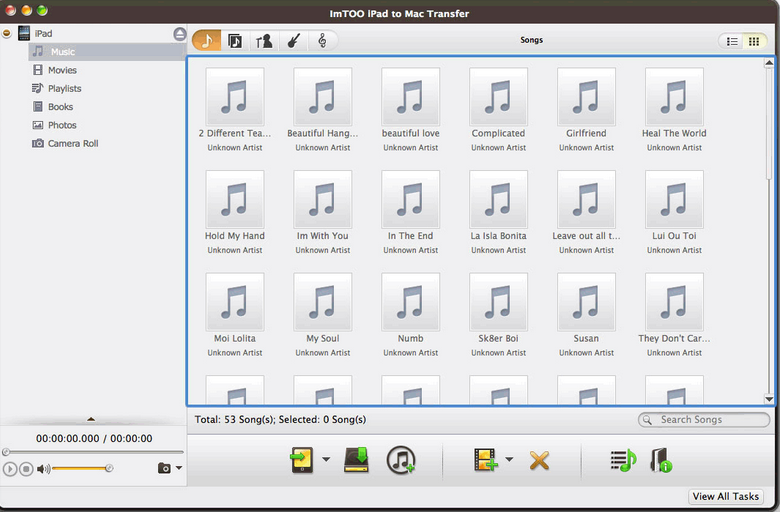This screenshot has width=780, height=512.
Task: Click the View All Tasks button
Action: coord(726,497)
